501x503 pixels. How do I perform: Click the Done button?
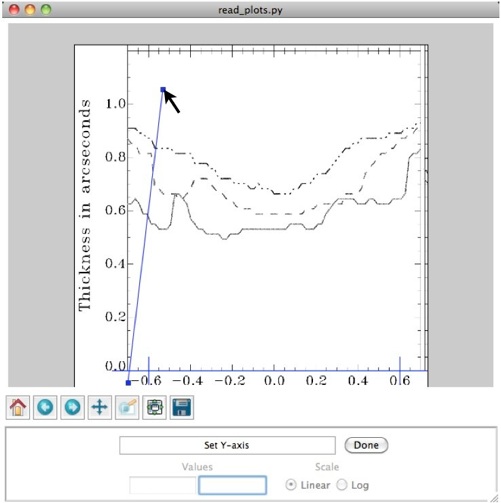(x=366, y=445)
